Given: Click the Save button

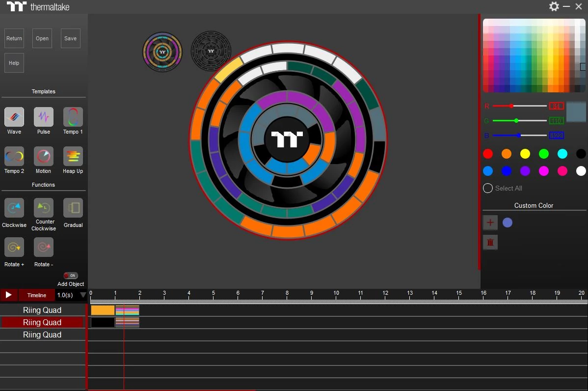Looking at the screenshot, I should coord(71,38).
